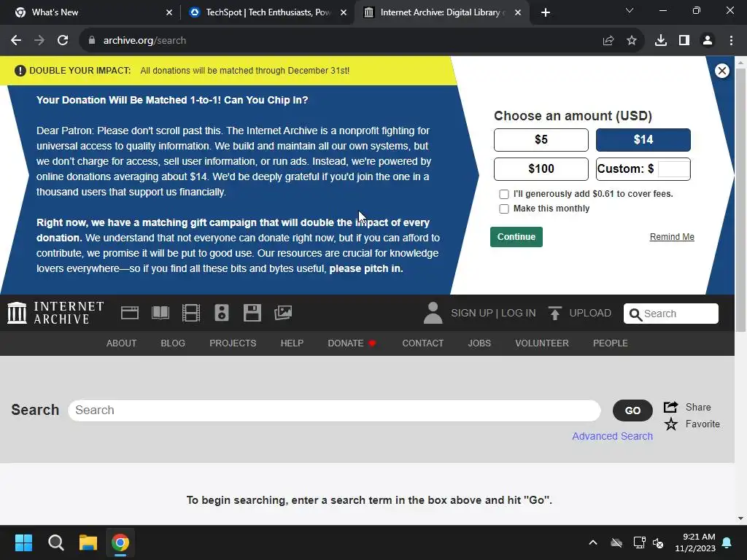
Task: Open the Web (Wayback Machine) media icon
Action: [x=130, y=313]
